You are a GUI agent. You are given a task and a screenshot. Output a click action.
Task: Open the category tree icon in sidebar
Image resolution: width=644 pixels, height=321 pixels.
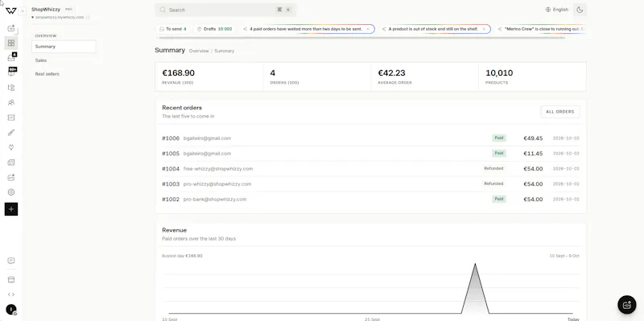11,88
